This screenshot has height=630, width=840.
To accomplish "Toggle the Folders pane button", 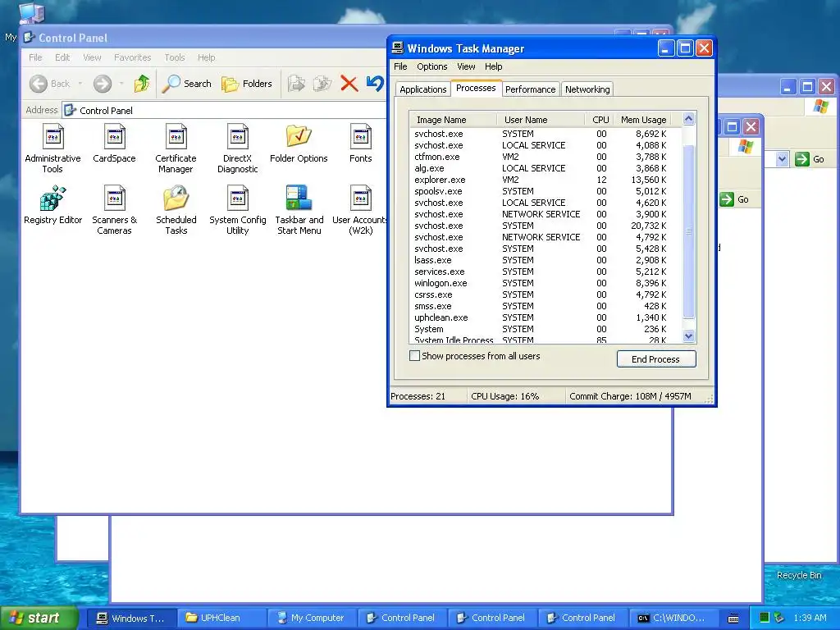I will tap(246, 84).
